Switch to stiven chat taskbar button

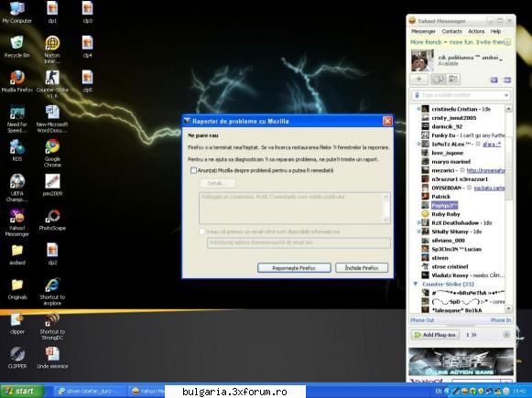pyautogui.click(x=90, y=391)
